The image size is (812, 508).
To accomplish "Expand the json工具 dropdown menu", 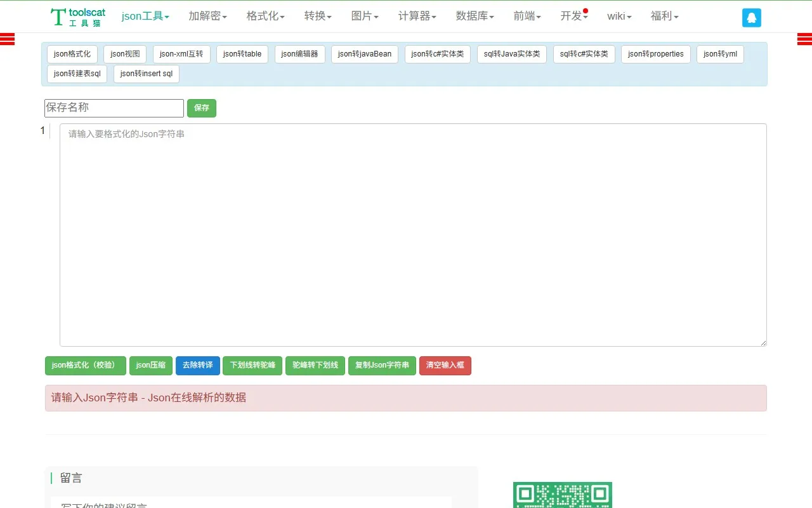I will tap(145, 17).
